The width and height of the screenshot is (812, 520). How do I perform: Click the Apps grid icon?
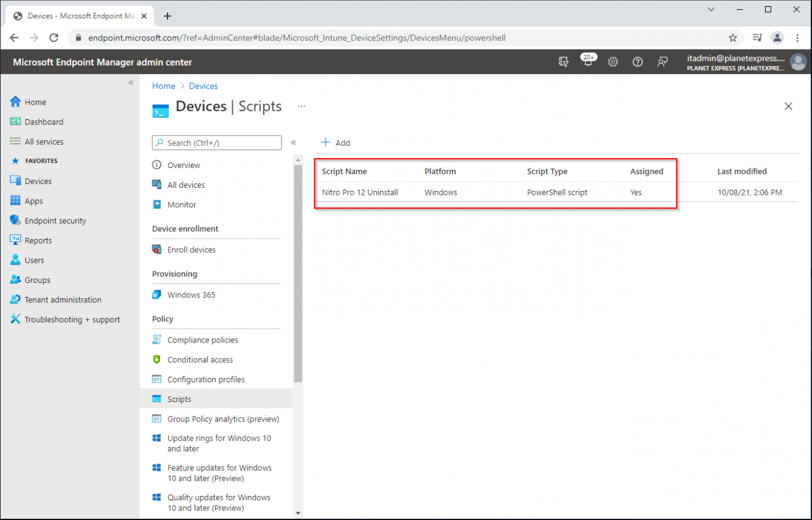pyautogui.click(x=15, y=201)
